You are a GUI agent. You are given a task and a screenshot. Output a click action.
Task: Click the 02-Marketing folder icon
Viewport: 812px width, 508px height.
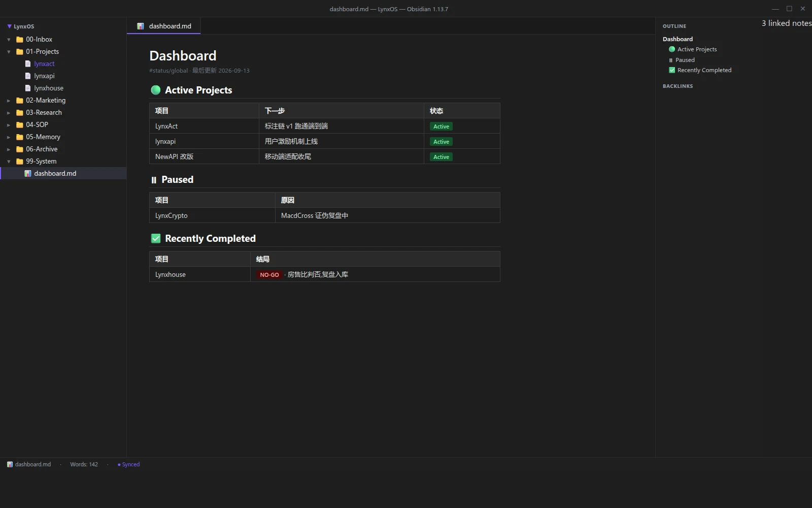[x=20, y=101]
